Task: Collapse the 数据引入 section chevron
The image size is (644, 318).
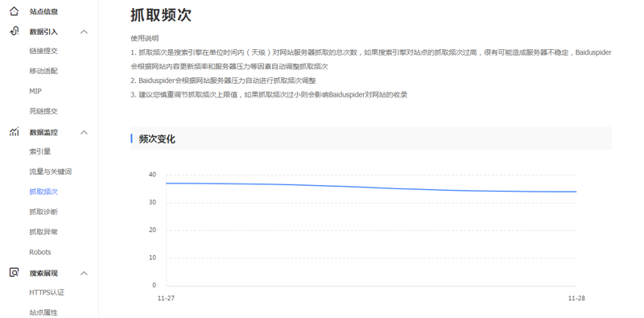Action: (85, 31)
